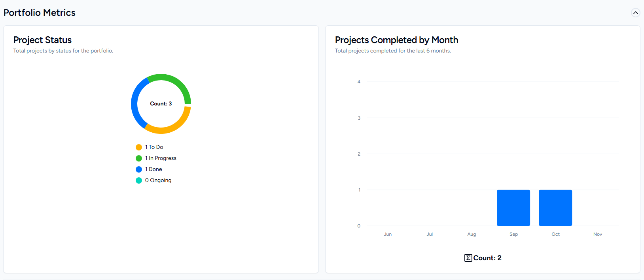Click "Count: 3" in the donut center
The width and height of the screenshot is (644, 280).
click(161, 103)
